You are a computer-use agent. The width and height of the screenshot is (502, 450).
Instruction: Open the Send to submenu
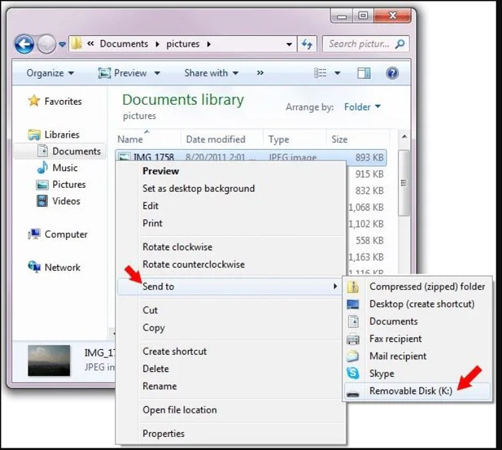tap(230, 286)
